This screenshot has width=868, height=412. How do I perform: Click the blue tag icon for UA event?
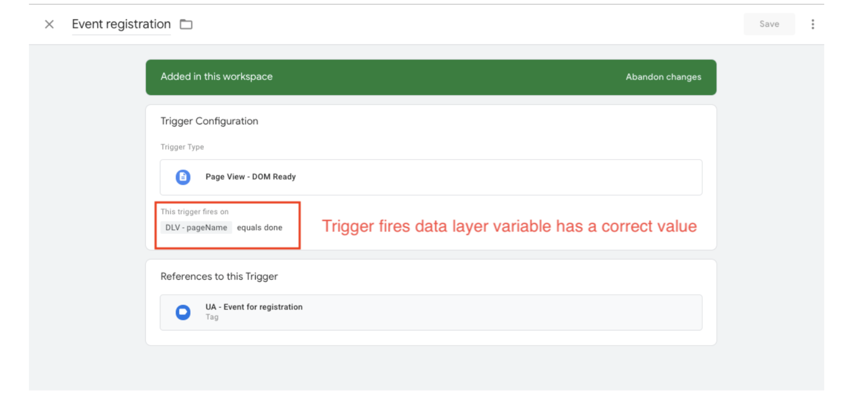183,312
